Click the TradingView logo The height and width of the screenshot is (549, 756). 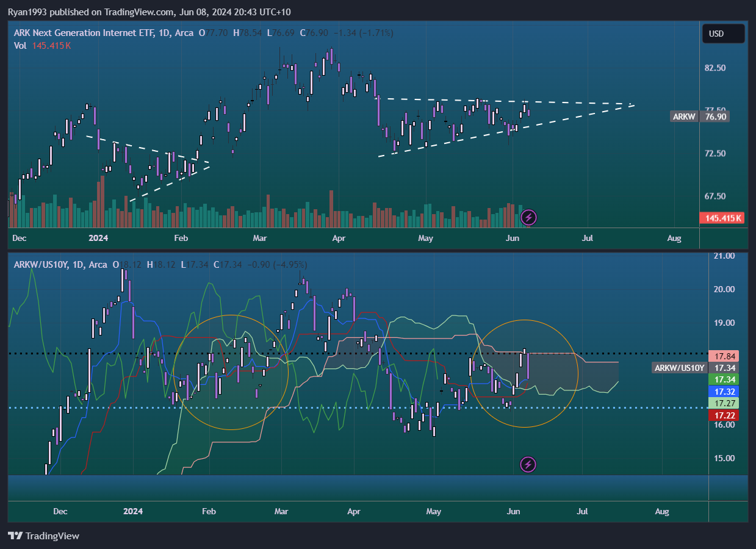coord(44,536)
